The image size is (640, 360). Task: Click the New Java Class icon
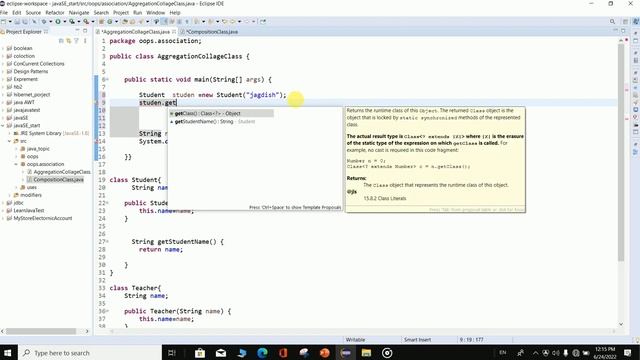pyautogui.click(x=110, y=22)
